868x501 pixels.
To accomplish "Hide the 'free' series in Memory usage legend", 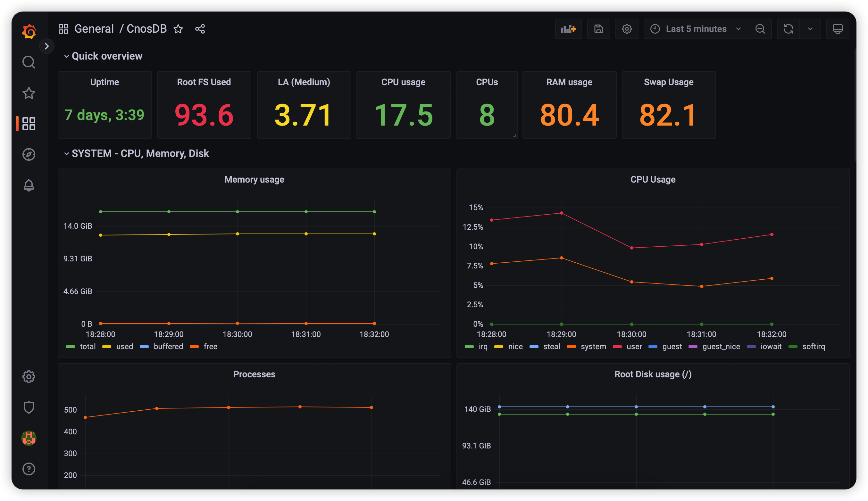I will (210, 347).
